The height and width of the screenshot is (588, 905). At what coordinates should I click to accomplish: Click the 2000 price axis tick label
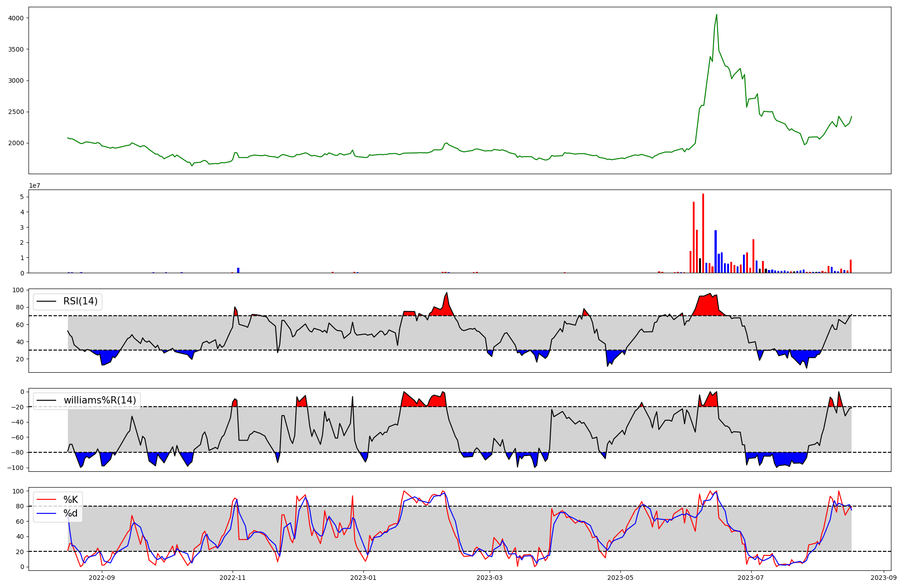coord(16,143)
